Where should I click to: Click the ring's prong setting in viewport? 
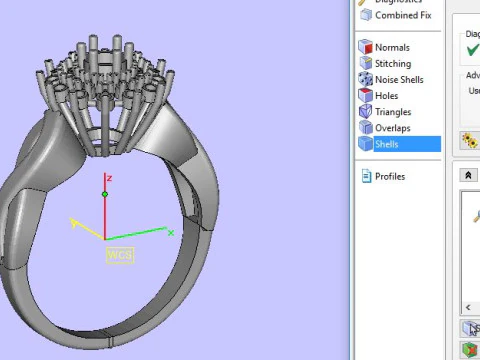click(105, 95)
